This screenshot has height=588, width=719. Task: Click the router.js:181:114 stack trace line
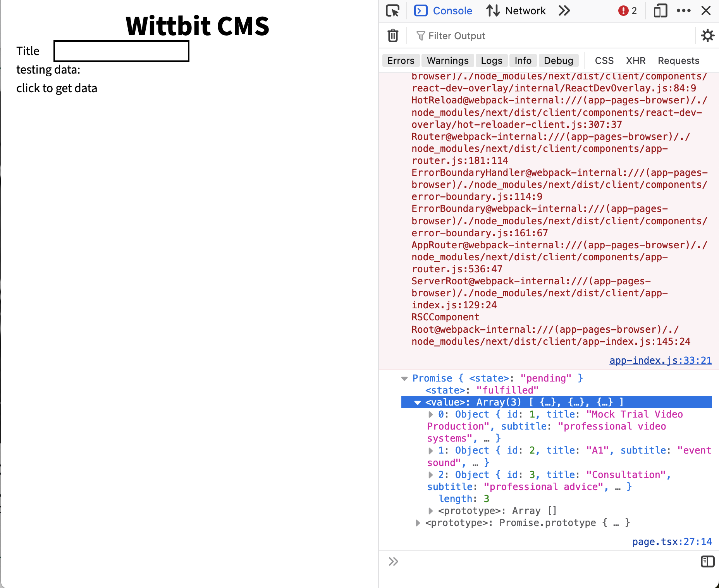tap(459, 161)
